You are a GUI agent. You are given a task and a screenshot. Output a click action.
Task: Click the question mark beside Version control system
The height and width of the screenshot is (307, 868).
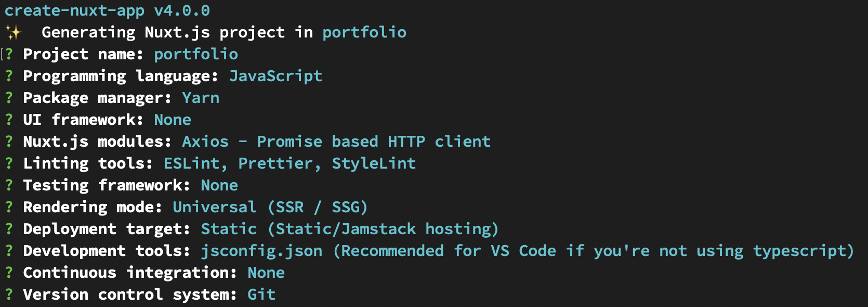click(9, 295)
